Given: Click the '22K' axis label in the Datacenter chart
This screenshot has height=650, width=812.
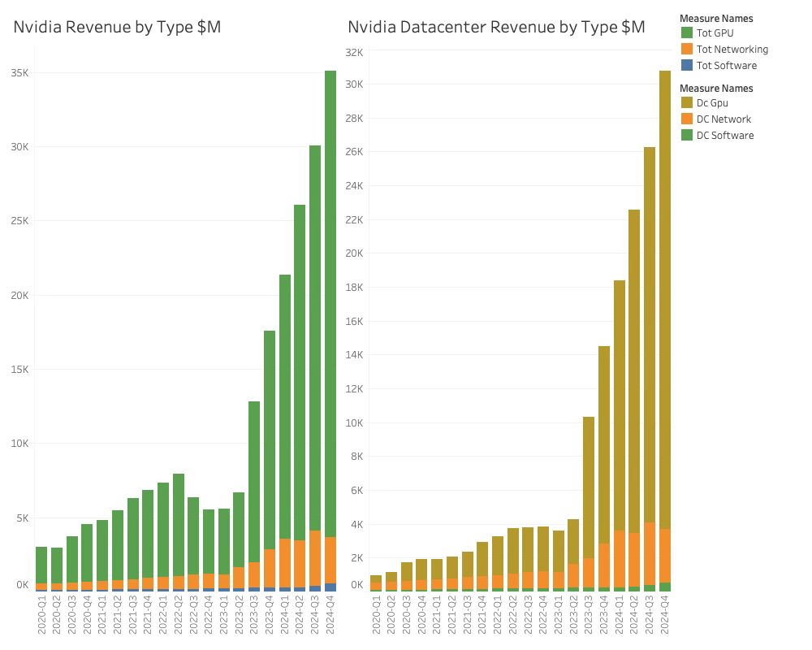Looking at the screenshot, I should pyautogui.click(x=354, y=219).
